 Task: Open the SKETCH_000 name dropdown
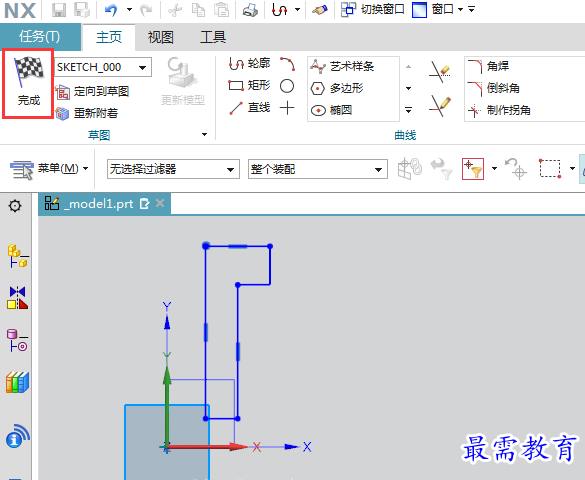[142, 68]
